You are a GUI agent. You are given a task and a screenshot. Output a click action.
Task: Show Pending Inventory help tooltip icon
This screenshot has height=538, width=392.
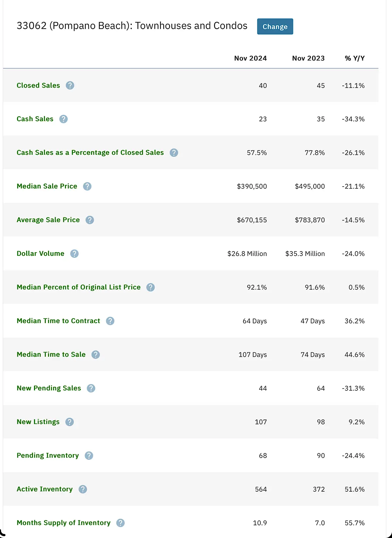click(89, 455)
